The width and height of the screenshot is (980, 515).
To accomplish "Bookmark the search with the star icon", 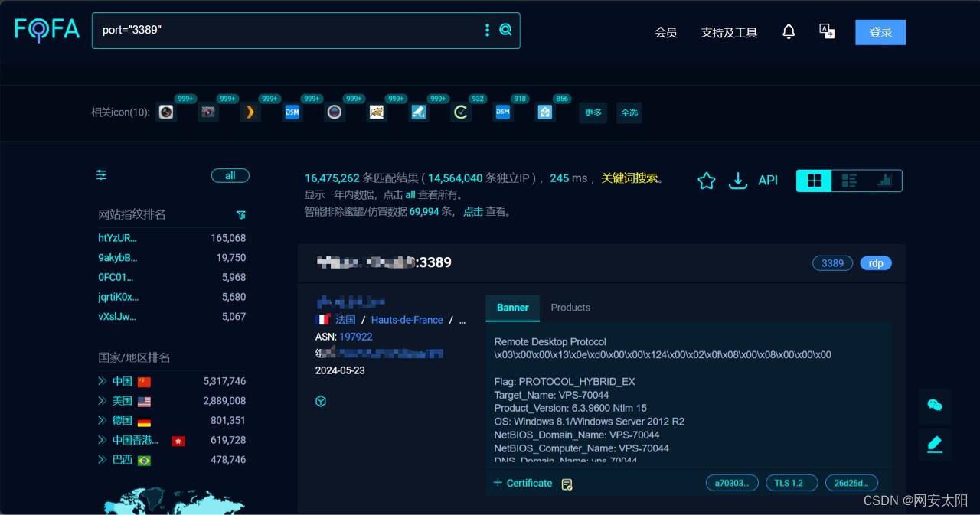I will click(x=707, y=181).
